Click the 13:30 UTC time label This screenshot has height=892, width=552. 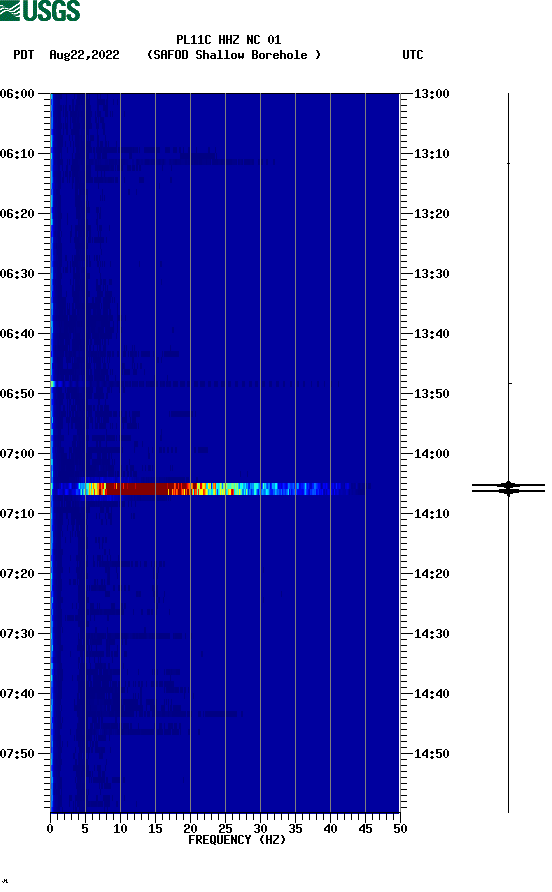431,274
